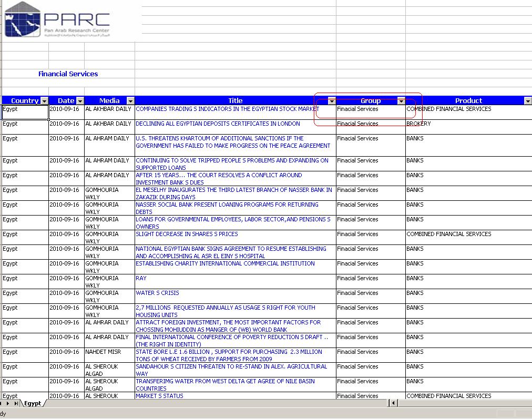The image size is (532, 419).
Task: Open the Loans For Governmental Employees link
Action: tap(233, 223)
